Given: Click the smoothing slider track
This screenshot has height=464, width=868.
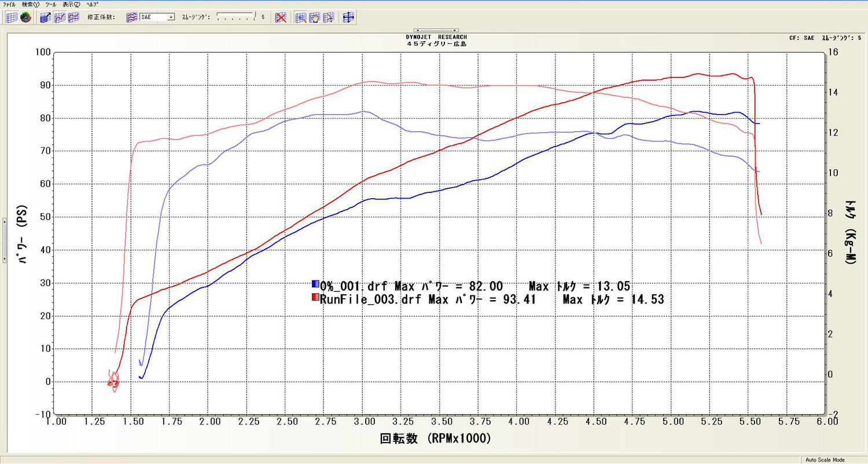Looking at the screenshot, I should [236, 17].
